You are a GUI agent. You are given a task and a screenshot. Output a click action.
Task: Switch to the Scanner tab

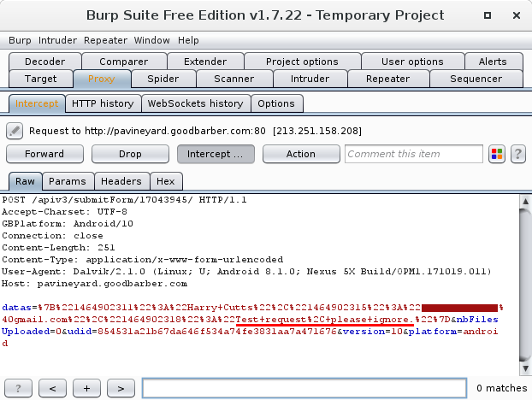(x=234, y=79)
